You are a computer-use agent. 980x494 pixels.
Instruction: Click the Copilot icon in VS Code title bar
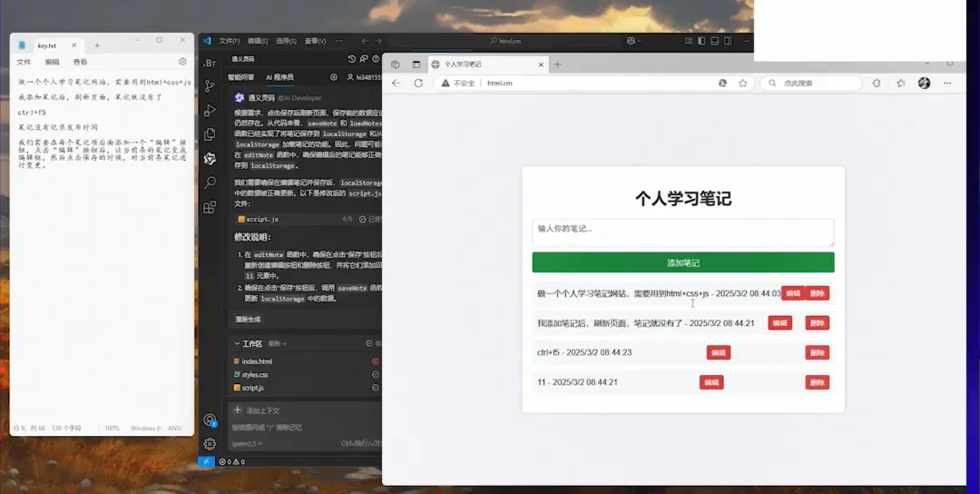(x=631, y=41)
